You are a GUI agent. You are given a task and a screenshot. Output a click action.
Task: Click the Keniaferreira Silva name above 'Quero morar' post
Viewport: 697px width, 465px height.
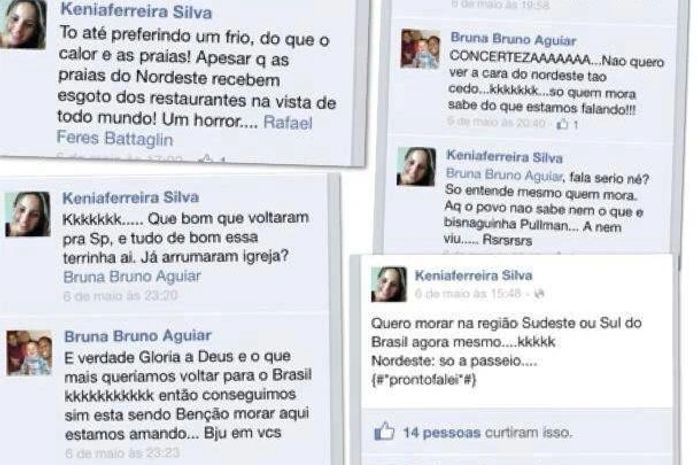click(473, 275)
